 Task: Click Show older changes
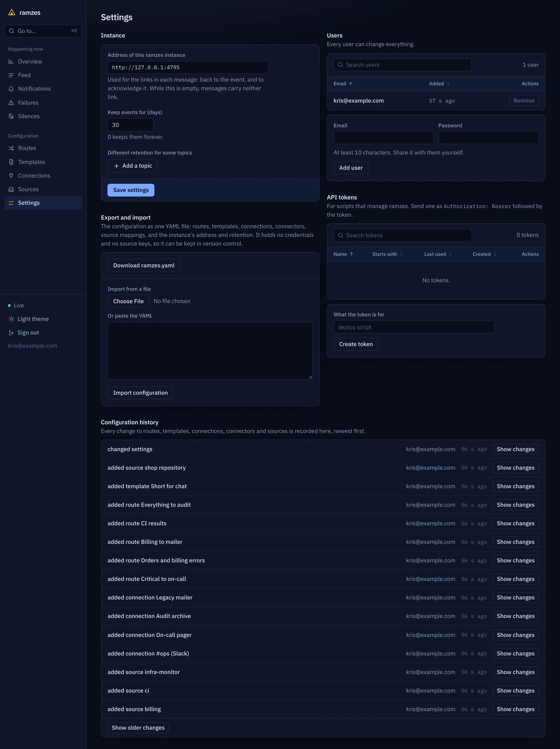[138, 728]
